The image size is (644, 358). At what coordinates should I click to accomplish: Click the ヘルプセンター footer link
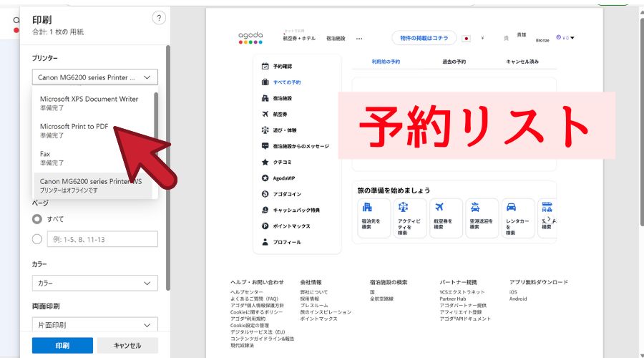tap(246, 292)
